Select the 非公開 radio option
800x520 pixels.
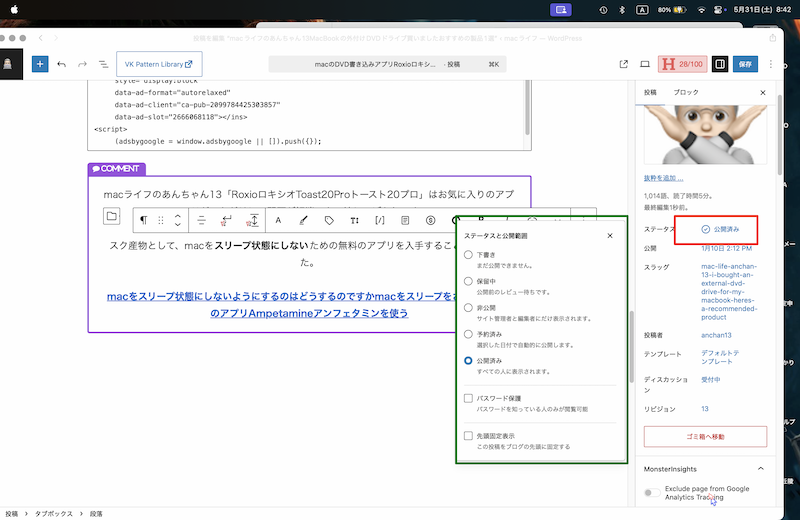pyautogui.click(x=468, y=307)
